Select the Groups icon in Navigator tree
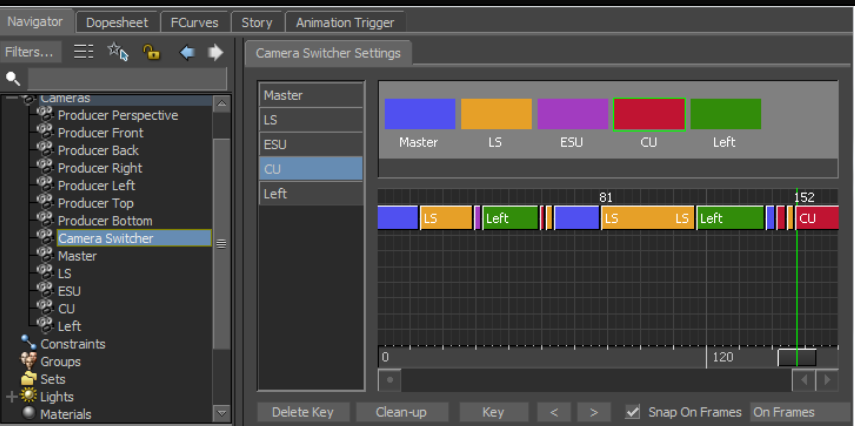 28,361
